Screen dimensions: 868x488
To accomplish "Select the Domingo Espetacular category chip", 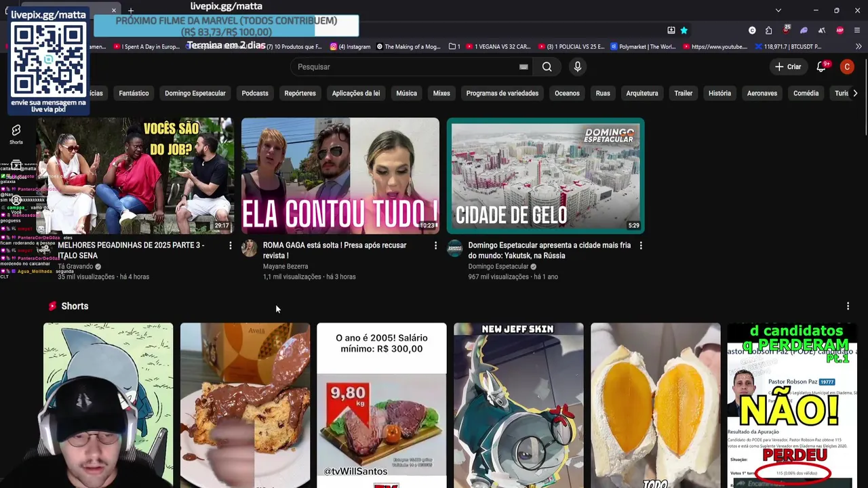I will coord(195,93).
